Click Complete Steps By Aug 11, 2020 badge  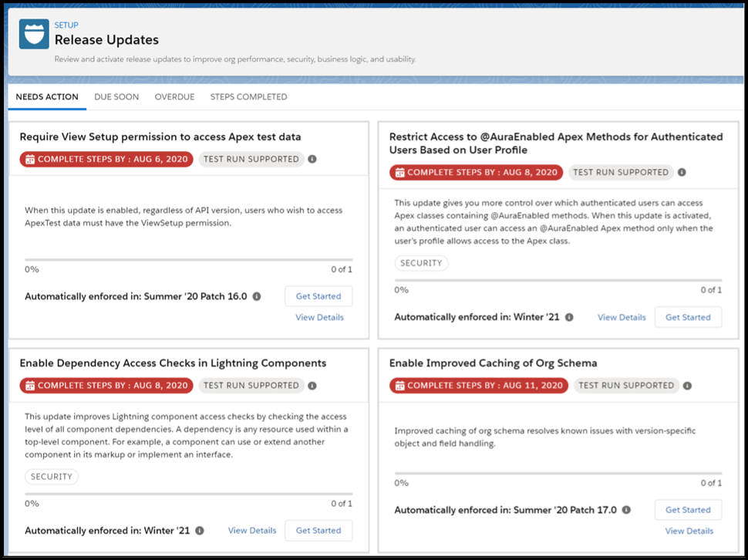pyautogui.click(x=479, y=386)
